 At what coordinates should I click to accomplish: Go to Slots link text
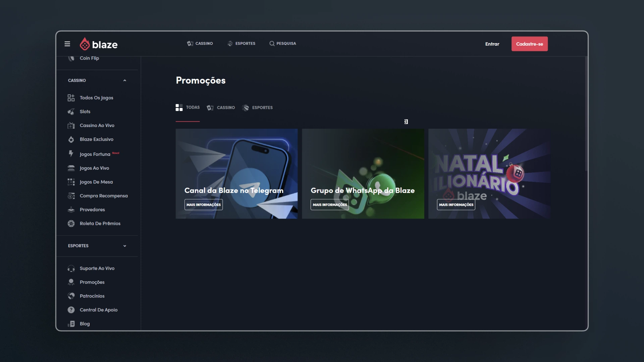click(85, 112)
